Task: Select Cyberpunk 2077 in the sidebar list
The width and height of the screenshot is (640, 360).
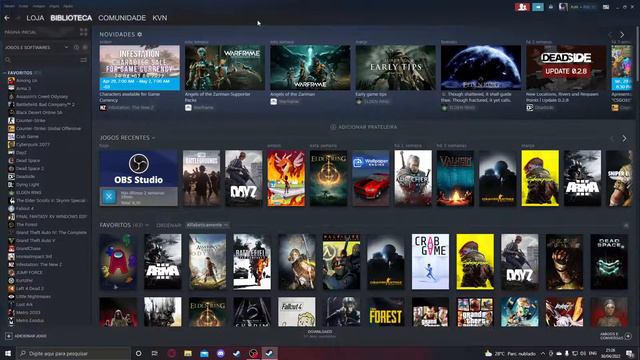Action: pos(33,144)
